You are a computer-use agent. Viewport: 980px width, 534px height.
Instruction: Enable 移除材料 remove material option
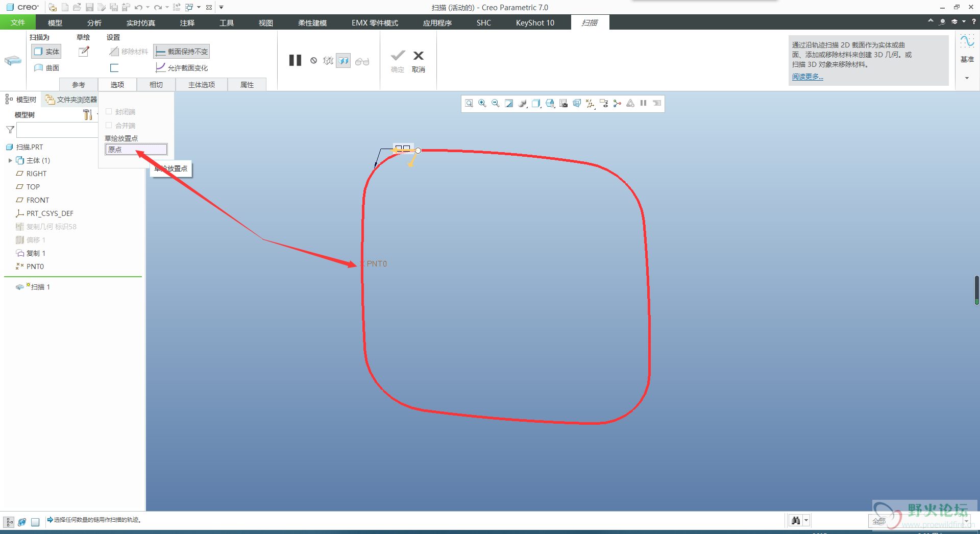tap(129, 52)
